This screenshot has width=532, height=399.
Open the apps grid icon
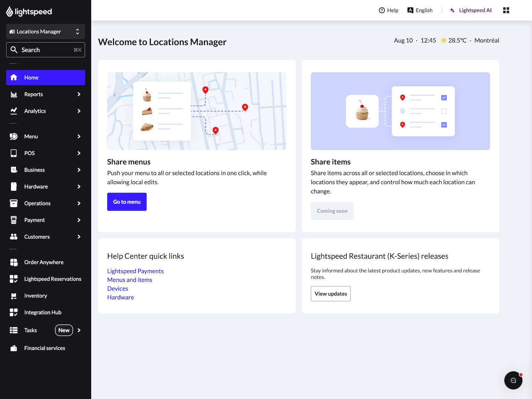click(506, 10)
